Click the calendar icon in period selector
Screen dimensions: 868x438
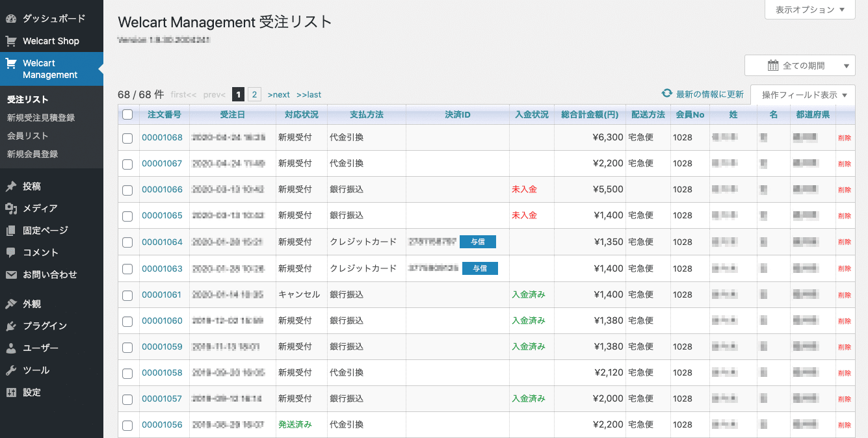(773, 66)
